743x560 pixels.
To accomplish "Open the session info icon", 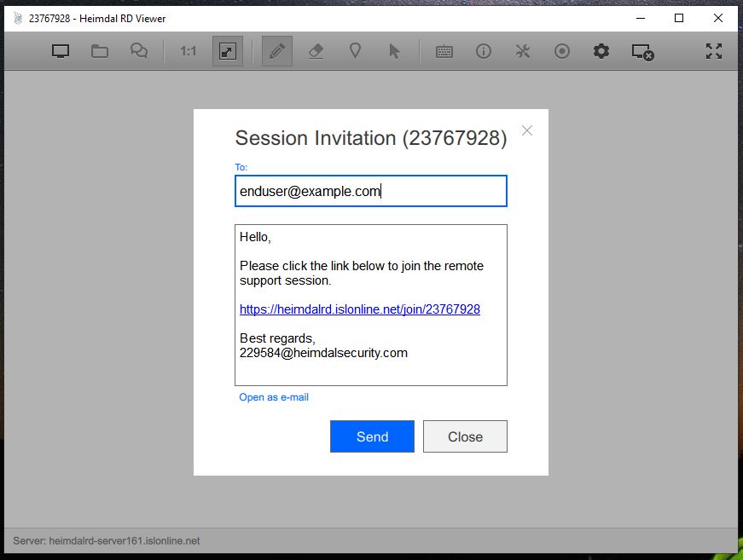I will (484, 51).
